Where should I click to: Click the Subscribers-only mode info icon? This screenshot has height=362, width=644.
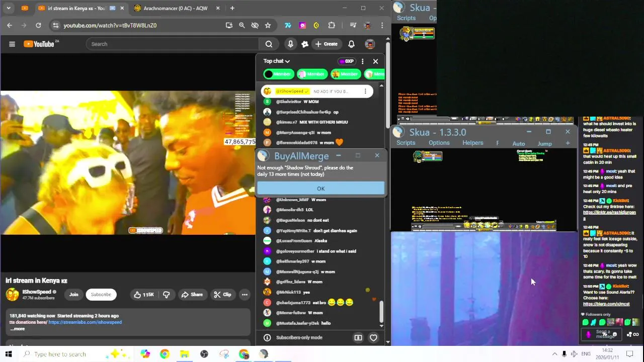(x=267, y=338)
